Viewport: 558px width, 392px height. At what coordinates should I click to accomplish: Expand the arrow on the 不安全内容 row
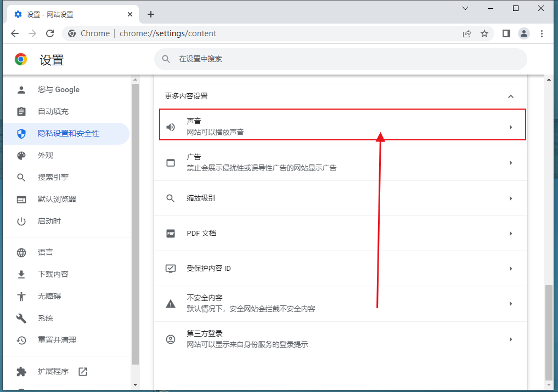[x=511, y=304]
